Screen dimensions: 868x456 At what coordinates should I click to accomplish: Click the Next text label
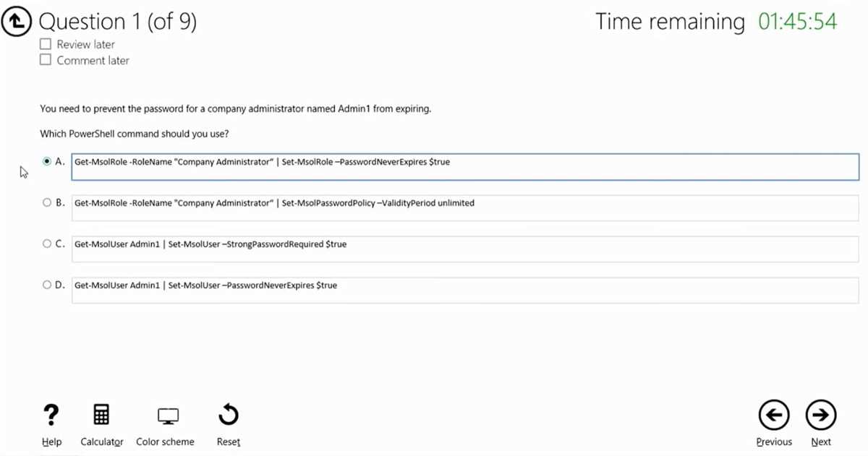point(821,442)
